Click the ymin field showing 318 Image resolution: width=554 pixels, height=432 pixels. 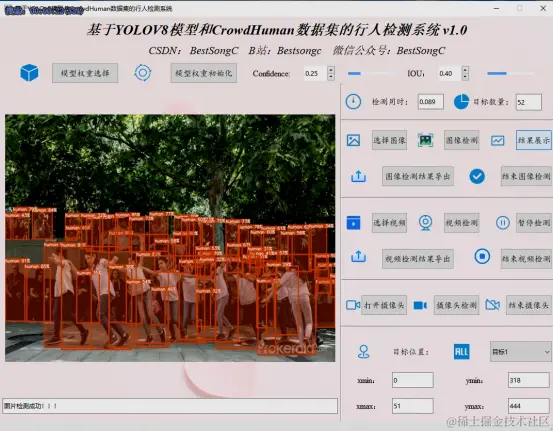(529, 380)
